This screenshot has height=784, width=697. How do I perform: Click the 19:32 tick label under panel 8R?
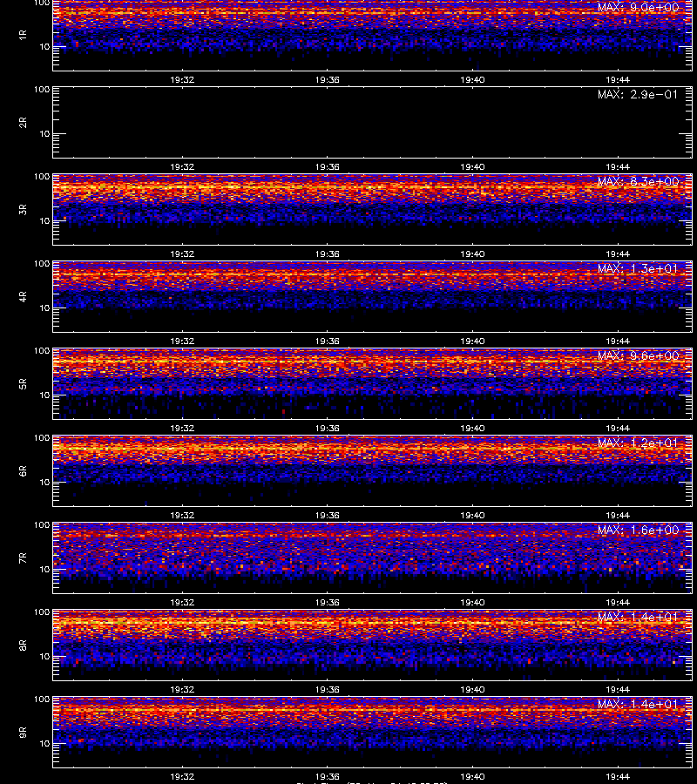point(182,690)
